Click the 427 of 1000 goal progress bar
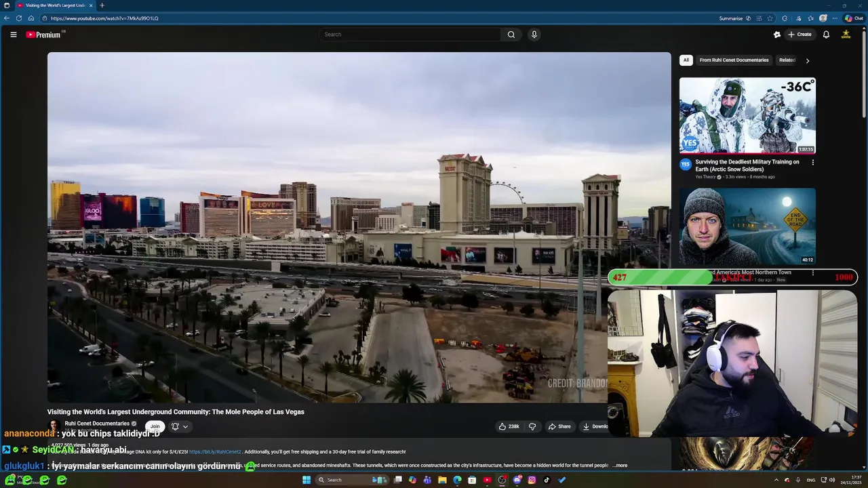Image resolution: width=868 pixels, height=488 pixels. (732, 277)
